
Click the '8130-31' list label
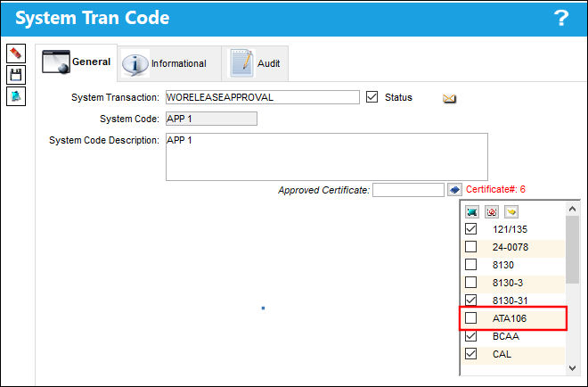[510, 301]
